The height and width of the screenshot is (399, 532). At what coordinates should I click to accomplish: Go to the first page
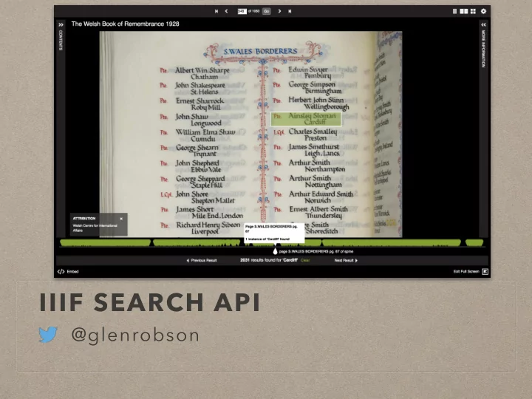click(x=216, y=11)
